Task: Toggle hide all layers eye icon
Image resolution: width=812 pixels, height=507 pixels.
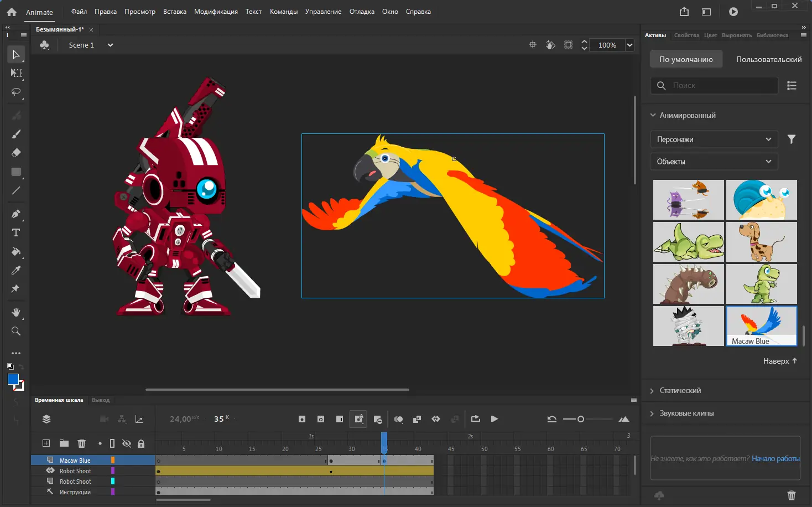Action: click(x=127, y=443)
